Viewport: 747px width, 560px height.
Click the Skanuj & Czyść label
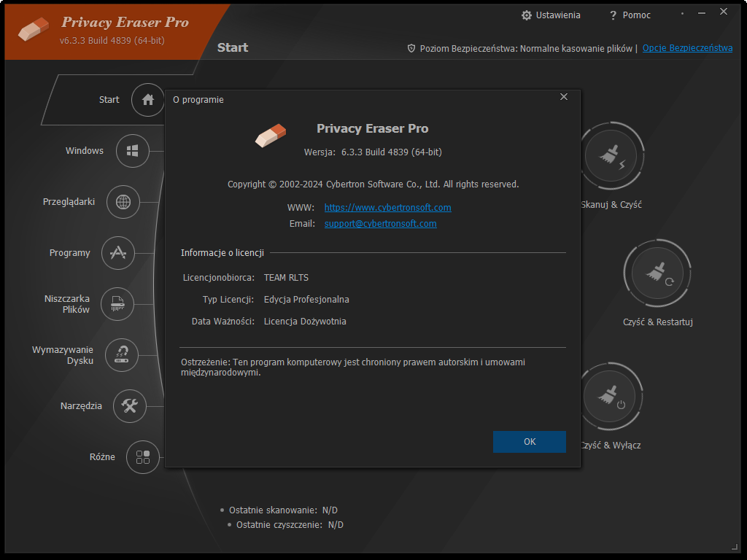(611, 205)
